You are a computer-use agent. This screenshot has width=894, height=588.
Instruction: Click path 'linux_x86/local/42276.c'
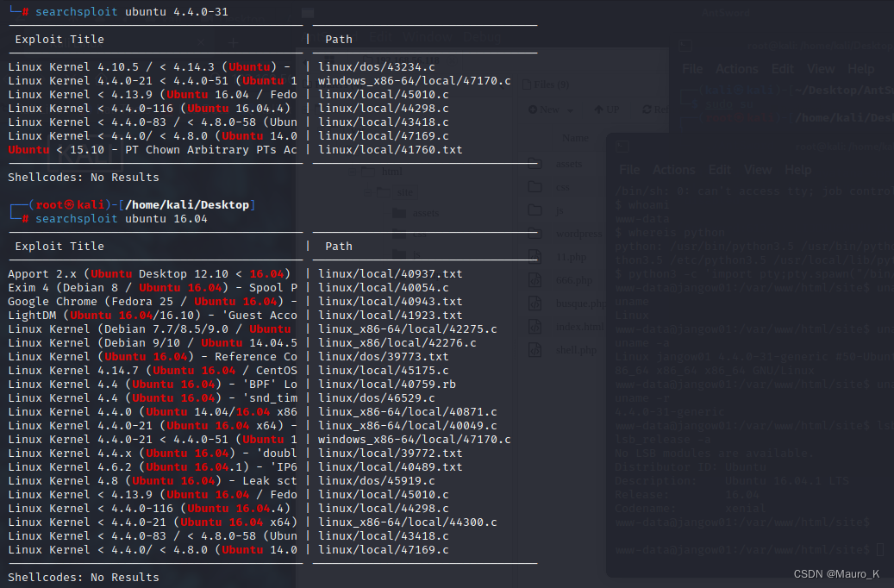pos(397,343)
